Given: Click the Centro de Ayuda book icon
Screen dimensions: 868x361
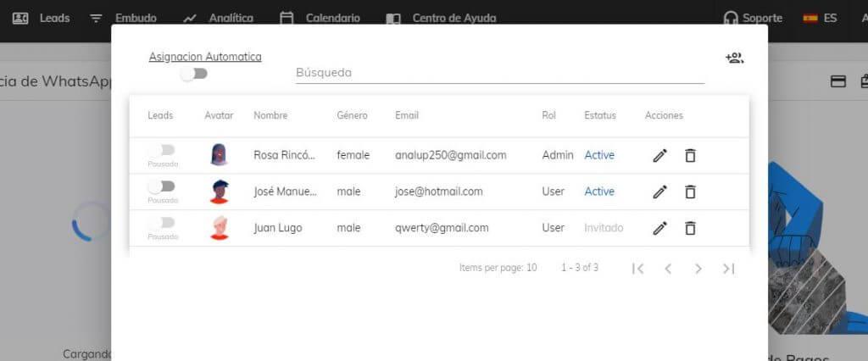Looking at the screenshot, I should pyautogui.click(x=393, y=19).
